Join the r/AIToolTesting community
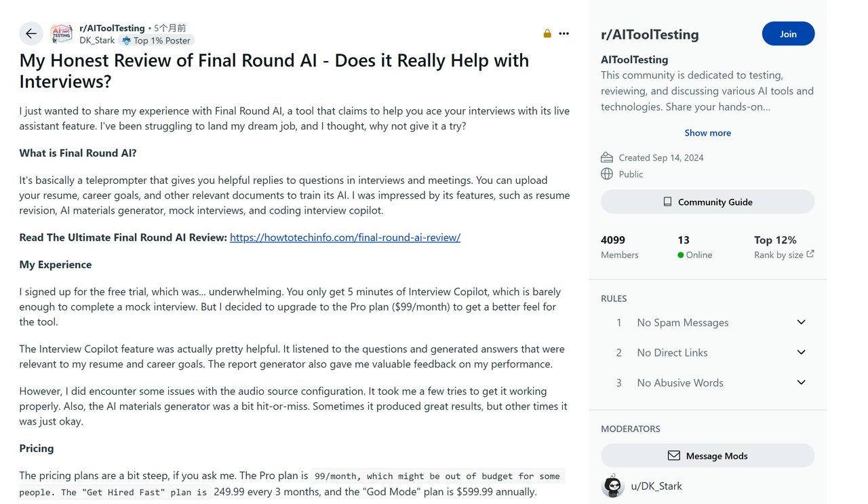 pos(788,34)
